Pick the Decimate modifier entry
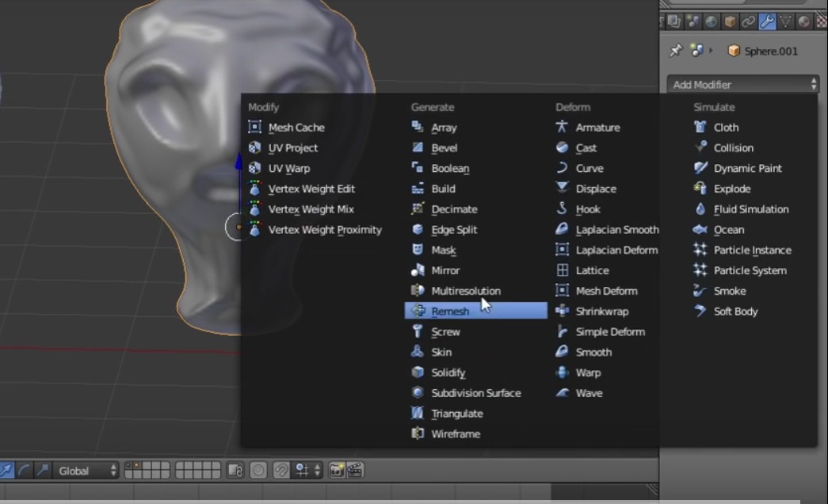The image size is (828, 504). (454, 209)
